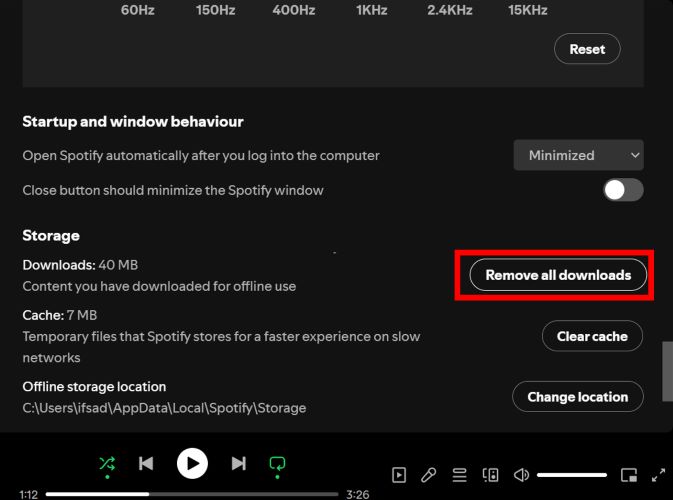673x500 pixels.
Task: Switch to full screen icon
Action: (x=658, y=475)
